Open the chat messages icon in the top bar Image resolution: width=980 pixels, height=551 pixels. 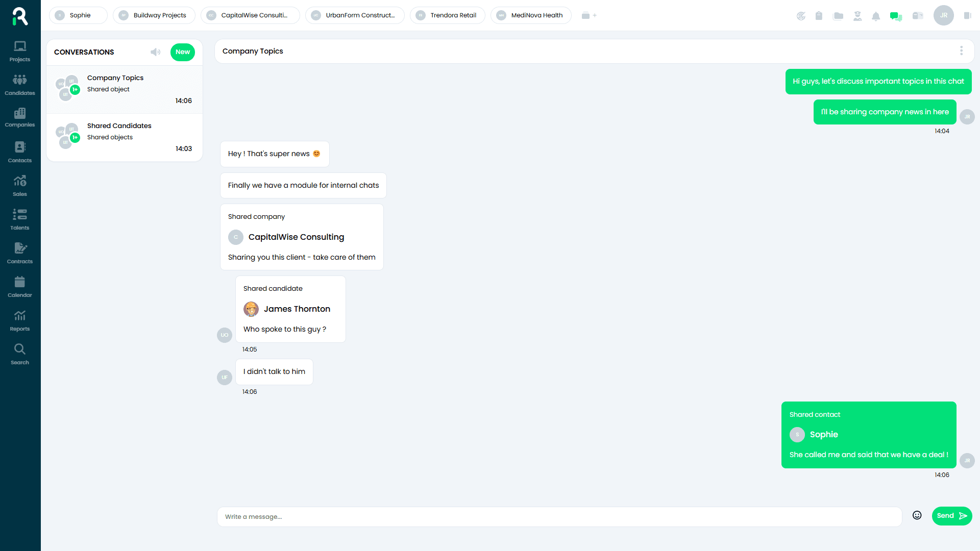tap(896, 16)
